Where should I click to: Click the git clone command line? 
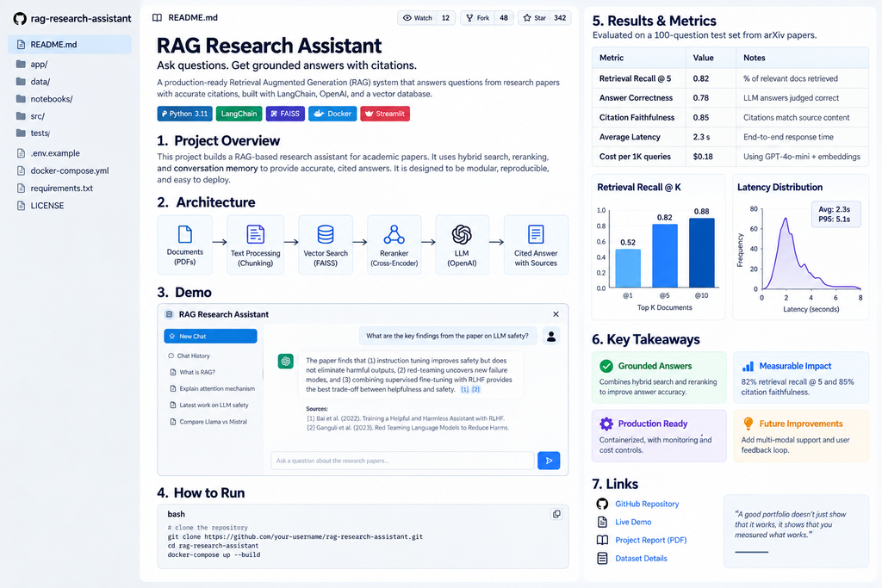(295, 537)
